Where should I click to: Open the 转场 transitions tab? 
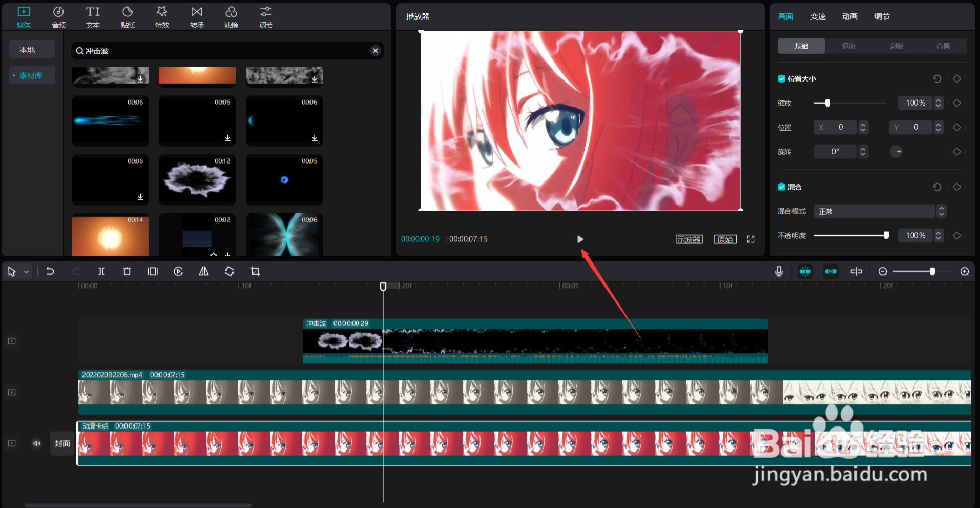(x=197, y=17)
